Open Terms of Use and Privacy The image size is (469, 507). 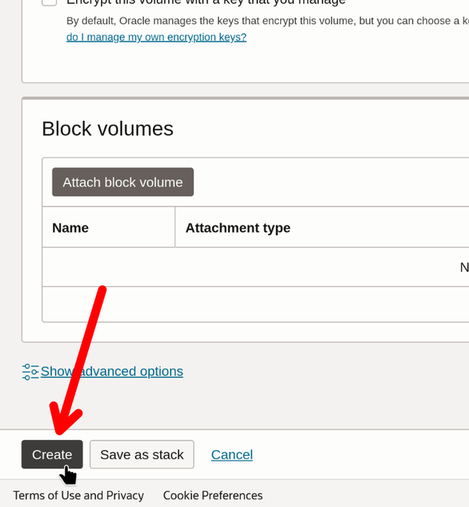79,495
